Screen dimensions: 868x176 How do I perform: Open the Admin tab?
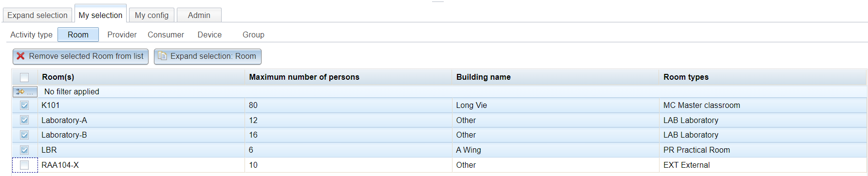click(x=199, y=15)
